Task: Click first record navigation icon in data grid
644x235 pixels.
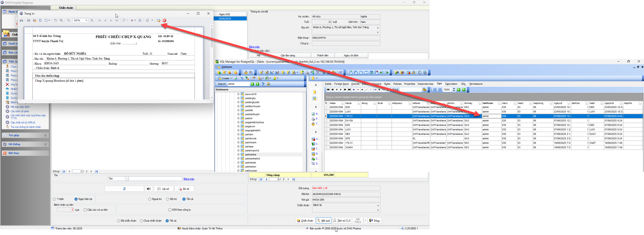Action: 328,90
